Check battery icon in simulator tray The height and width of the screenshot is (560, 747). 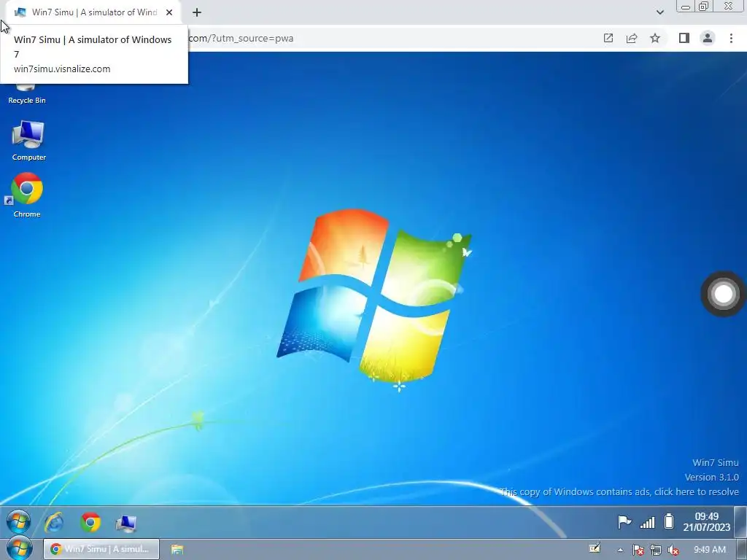point(669,521)
